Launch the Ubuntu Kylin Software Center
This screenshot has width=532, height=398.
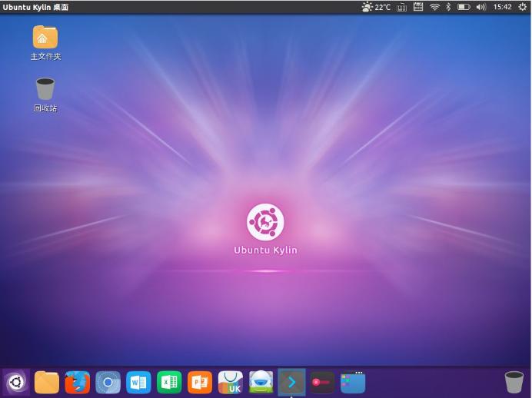click(x=231, y=382)
